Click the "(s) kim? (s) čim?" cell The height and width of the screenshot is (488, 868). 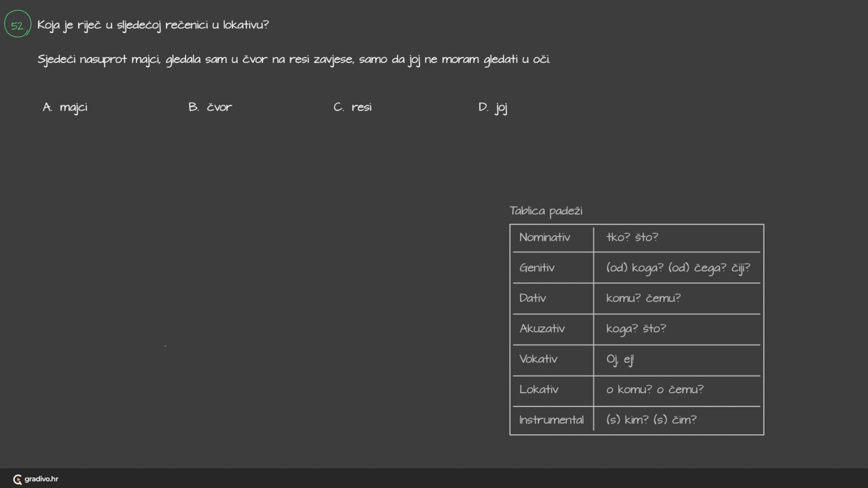click(651, 420)
